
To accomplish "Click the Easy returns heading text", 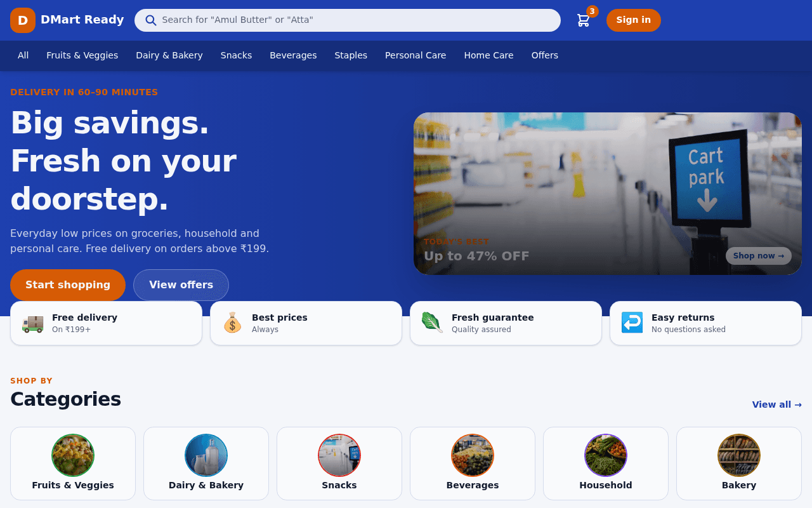I will (683, 317).
